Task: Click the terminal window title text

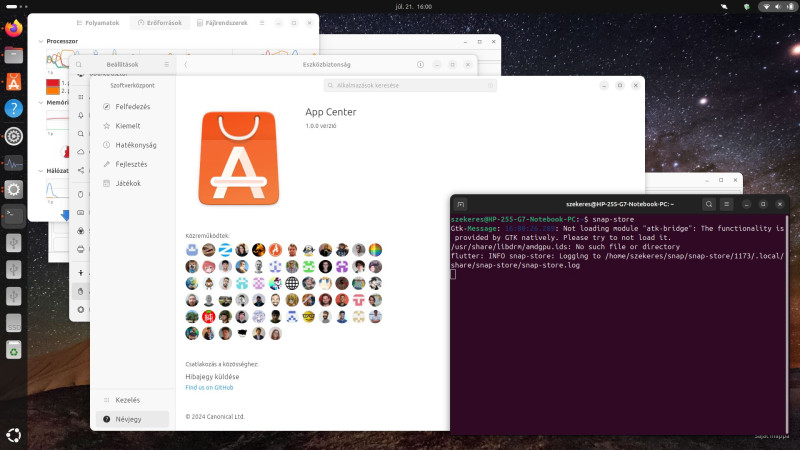Action: pyautogui.click(x=620, y=204)
